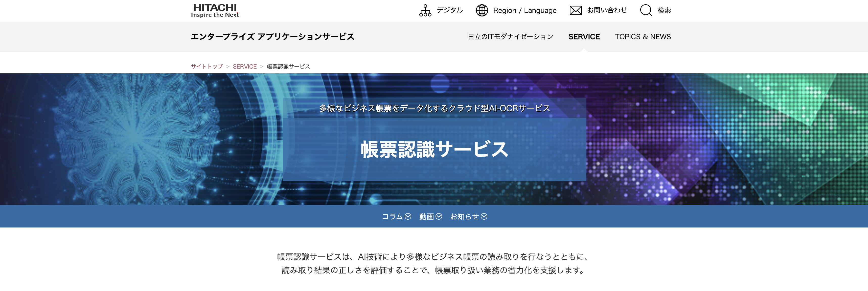Click the Hitachi Inspire the Next logo
Viewport: 868px width, 291px height.
point(215,10)
